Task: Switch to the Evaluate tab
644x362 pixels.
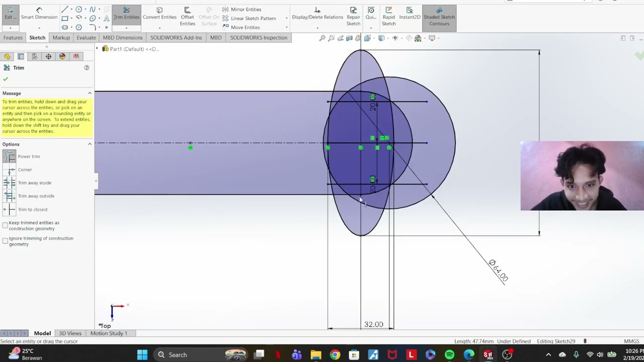Action: [x=86, y=38]
